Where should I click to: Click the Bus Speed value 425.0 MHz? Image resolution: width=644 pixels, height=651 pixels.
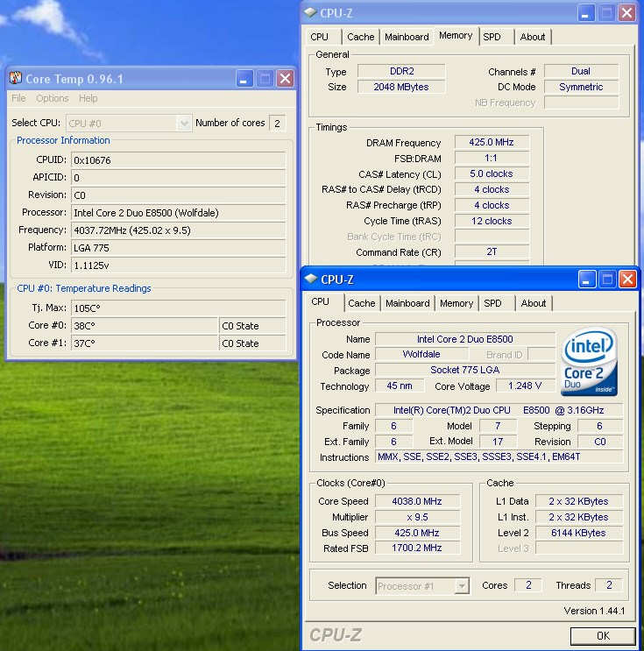[417, 533]
